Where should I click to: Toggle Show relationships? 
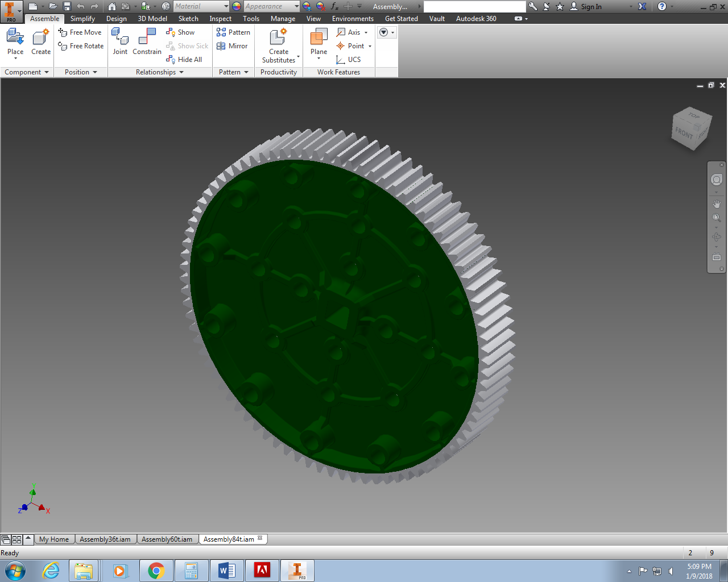point(180,32)
